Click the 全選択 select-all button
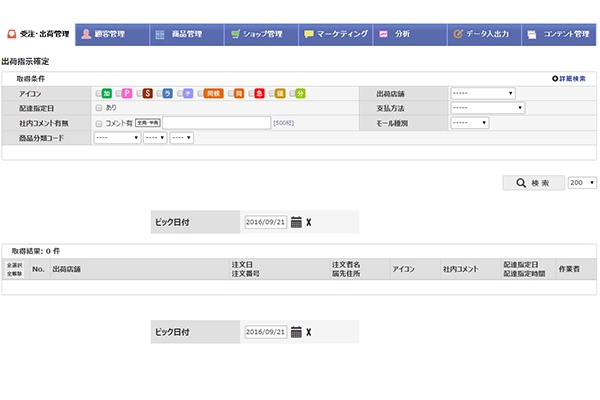The width and height of the screenshot is (600, 400). point(15,265)
